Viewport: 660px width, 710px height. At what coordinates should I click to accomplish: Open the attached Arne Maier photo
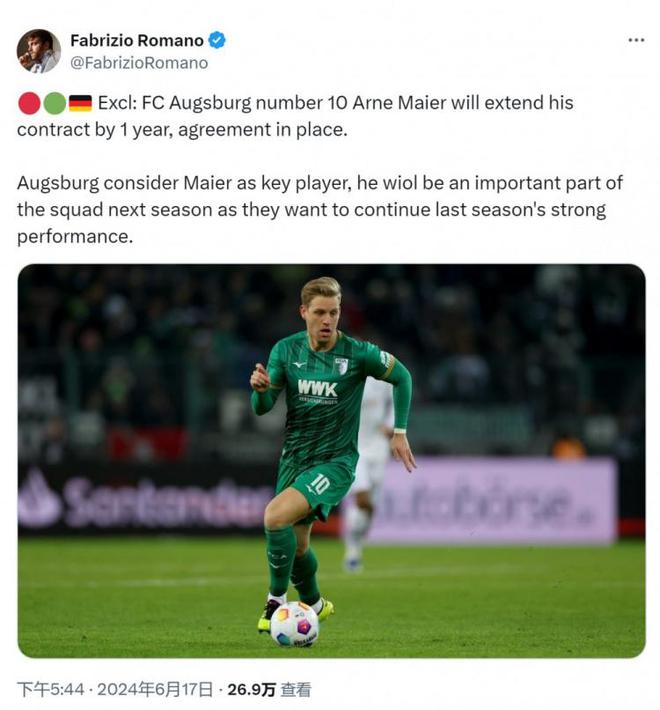pyautogui.click(x=331, y=461)
